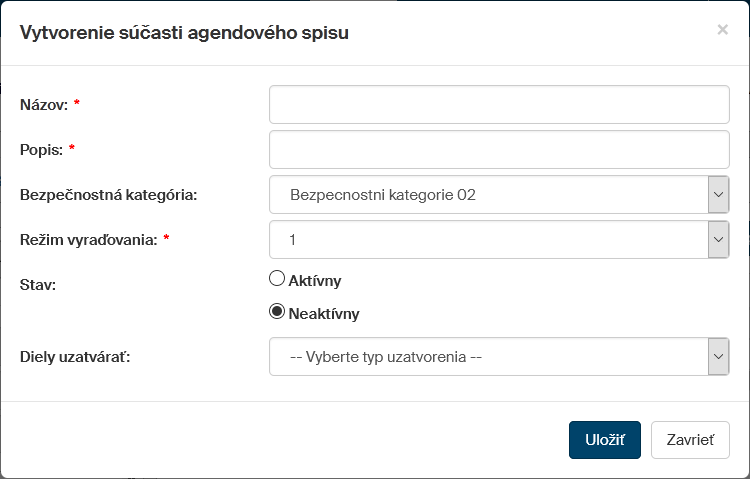Close the dialog with the X icon
Screen dimensions: 750x479
tap(722, 30)
